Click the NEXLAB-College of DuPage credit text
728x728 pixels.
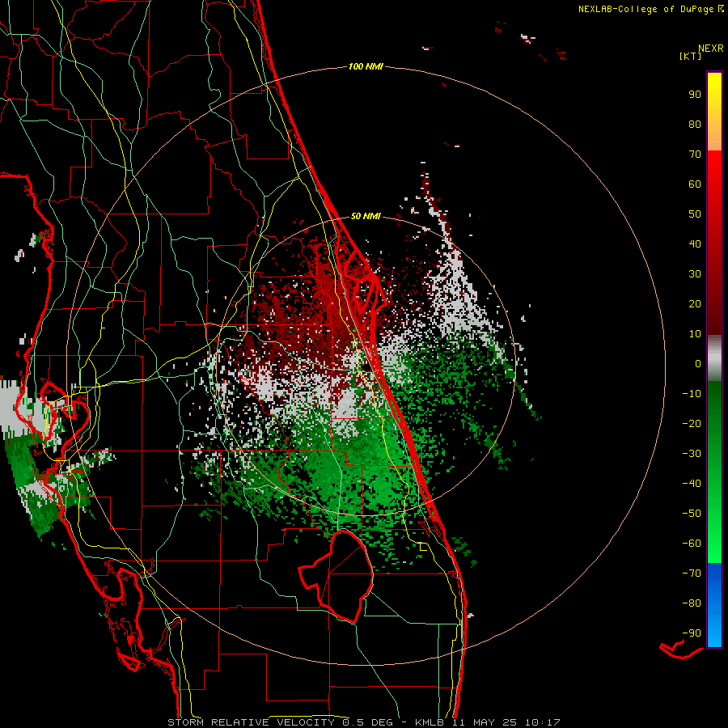[x=650, y=9]
